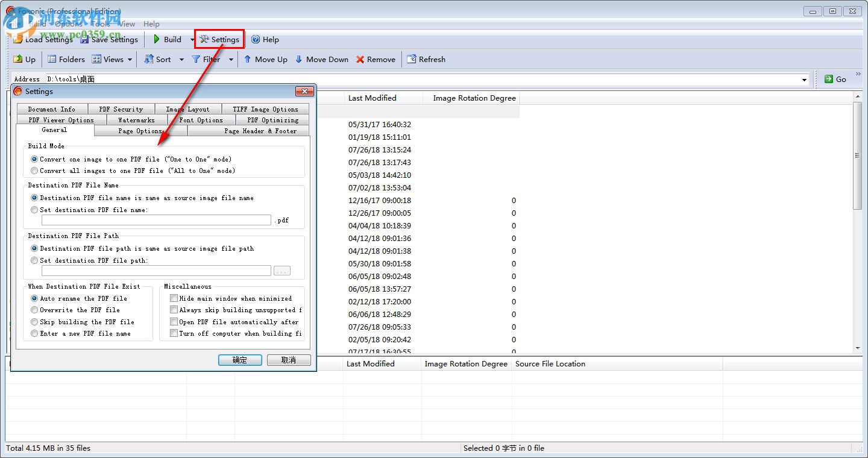Enable Turn off computer when building finishes
Screen dimensions: 868x458
[x=174, y=333]
